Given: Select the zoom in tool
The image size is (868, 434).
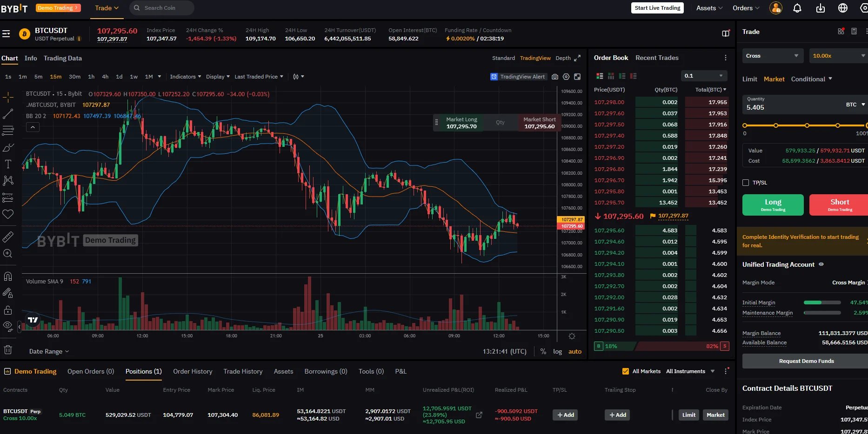Looking at the screenshot, I should (x=8, y=254).
